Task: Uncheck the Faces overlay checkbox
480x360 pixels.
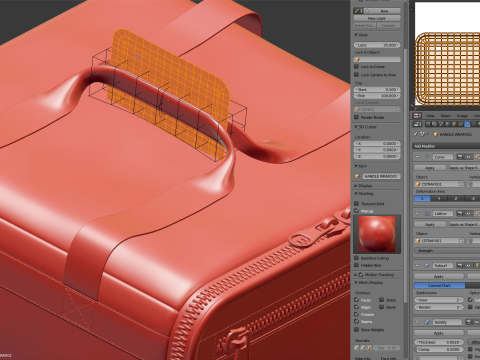Action: 356,300
